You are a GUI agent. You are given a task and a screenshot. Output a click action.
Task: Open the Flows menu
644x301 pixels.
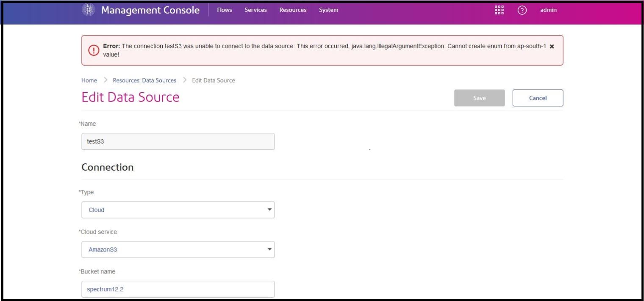coord(224,10)
